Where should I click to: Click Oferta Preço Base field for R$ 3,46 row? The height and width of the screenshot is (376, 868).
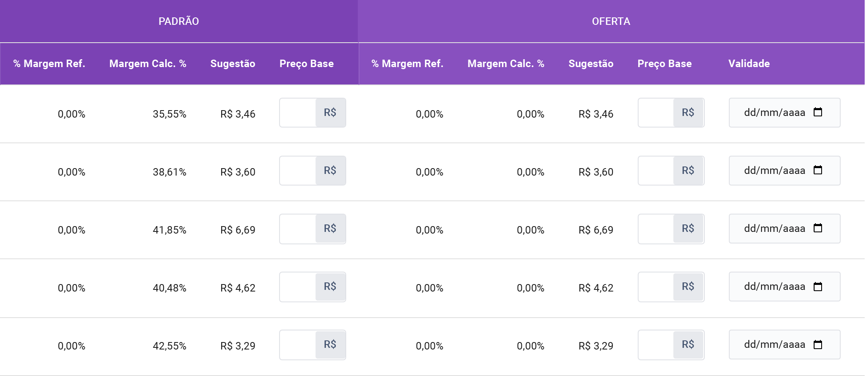[656, 113]
